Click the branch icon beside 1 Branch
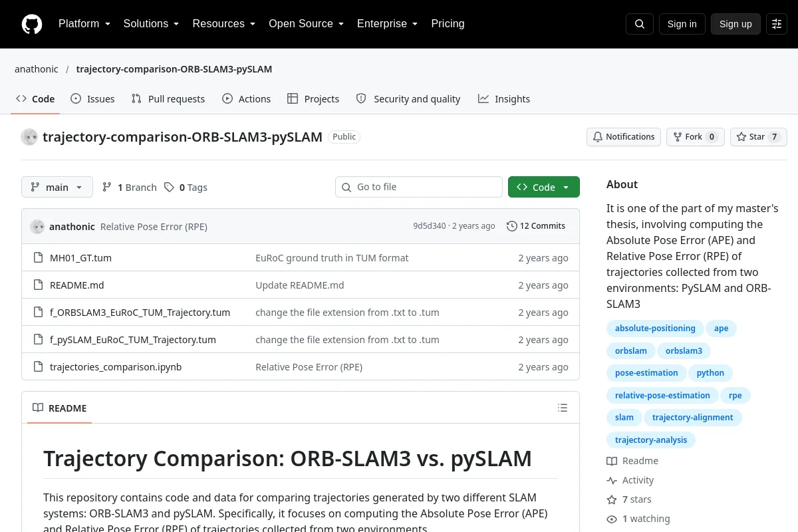 click(107, 187)
